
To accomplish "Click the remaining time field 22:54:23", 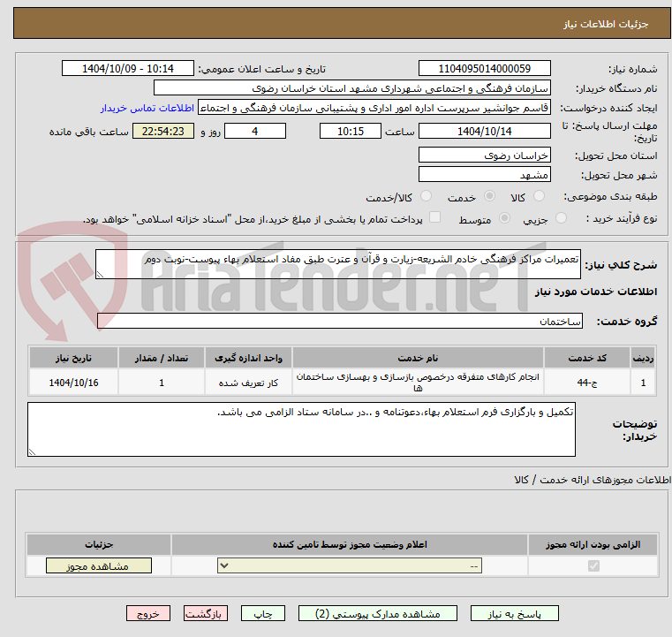I will tap(163, 131).
